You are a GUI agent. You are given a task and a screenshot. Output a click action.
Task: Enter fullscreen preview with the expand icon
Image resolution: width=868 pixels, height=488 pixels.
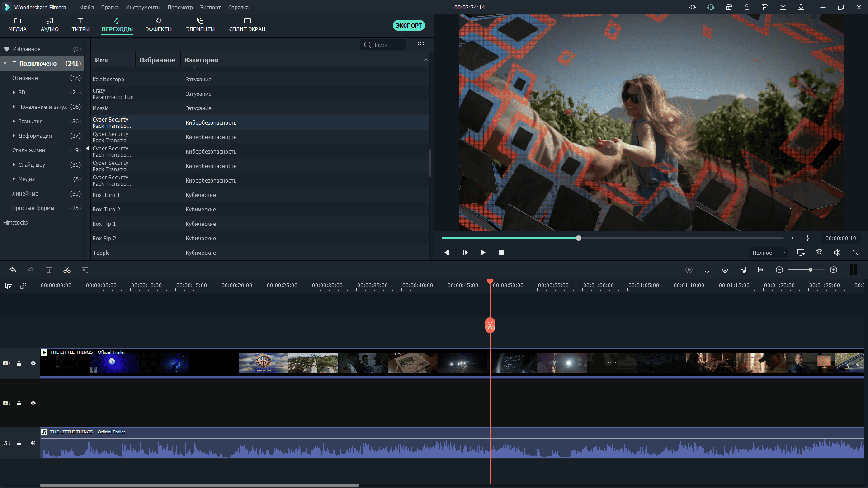point(855,253)
